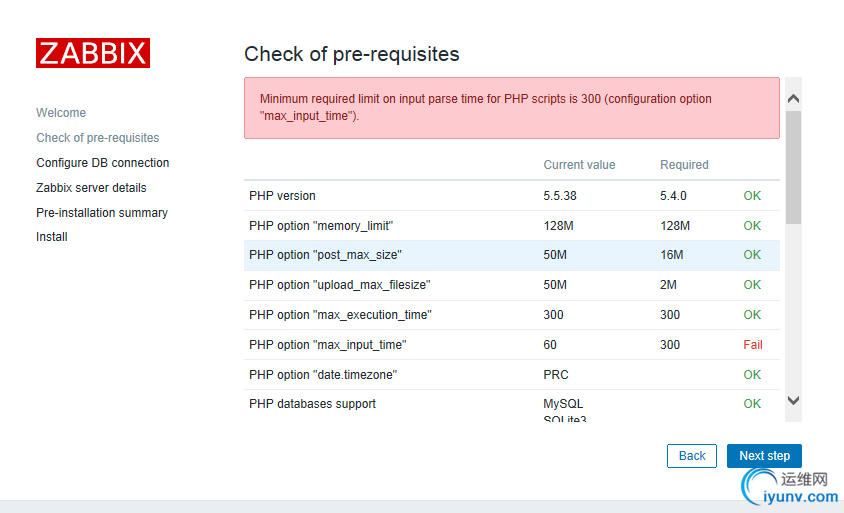Click the Required column header
844x513 pixels.
pyautogui.click(x=684, y=165)
